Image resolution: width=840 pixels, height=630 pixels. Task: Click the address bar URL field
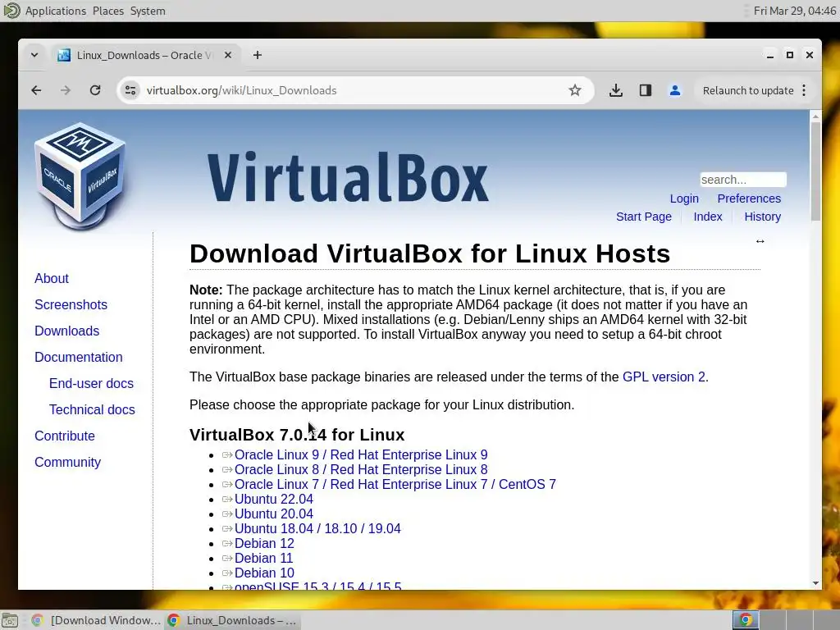(354, 90)
